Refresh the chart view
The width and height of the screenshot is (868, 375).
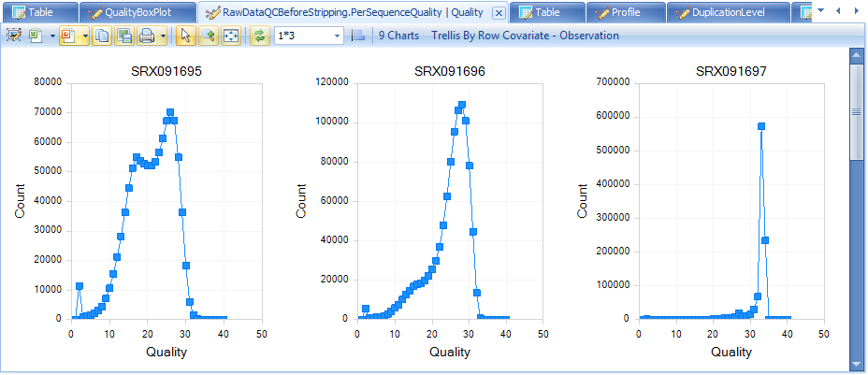point(259,36)
